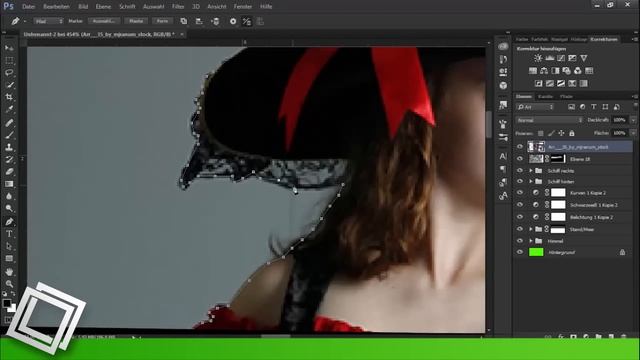
Task: Select the Clone Stamp tool
Action: (9, 147)
